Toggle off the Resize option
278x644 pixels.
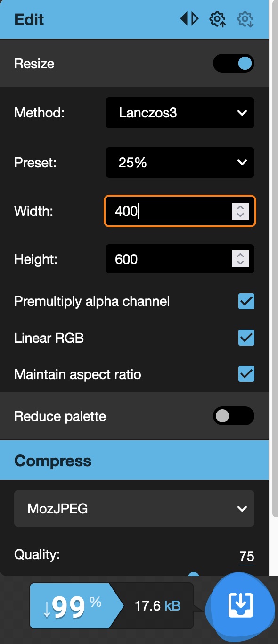tap(233, 63)
